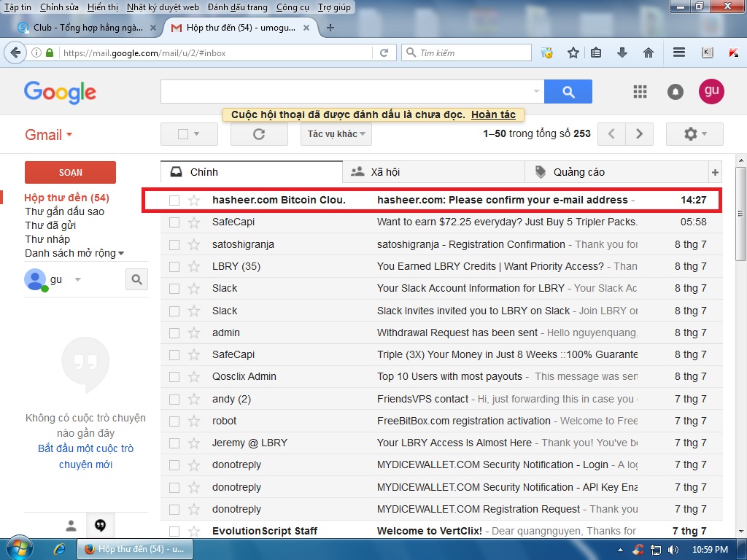Open the account avatar labeled gu
Screen dimensions: 747x560
coord(711,91)
